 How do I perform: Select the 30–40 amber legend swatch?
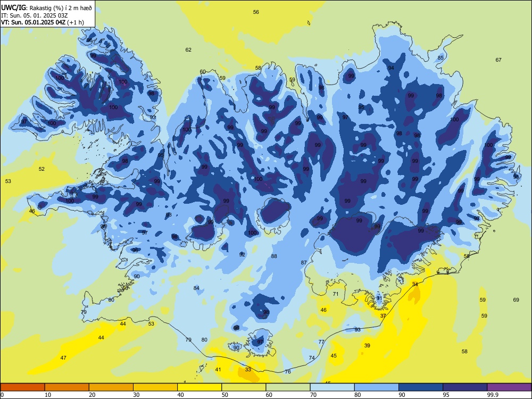click(x=155, y=387)
